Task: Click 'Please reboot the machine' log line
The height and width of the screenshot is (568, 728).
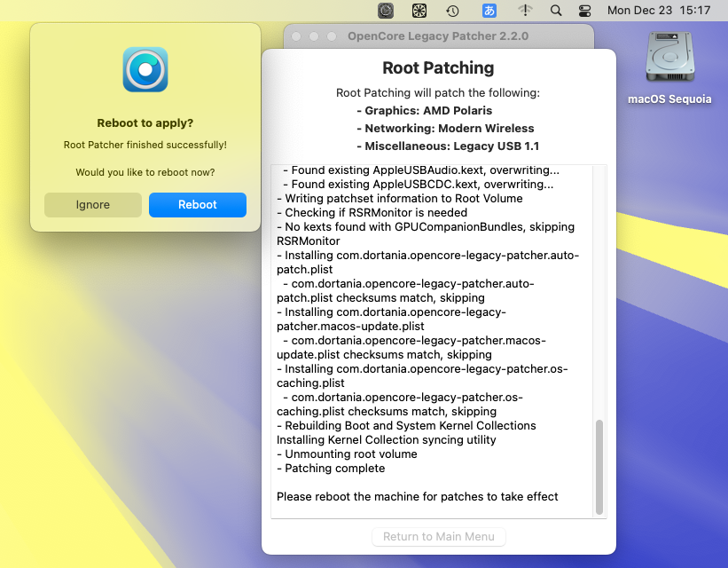Action: [418, 496]
